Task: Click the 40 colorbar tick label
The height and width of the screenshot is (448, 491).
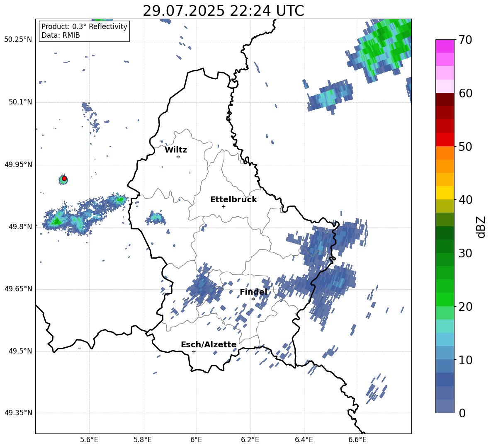Action: click(465, 200)
